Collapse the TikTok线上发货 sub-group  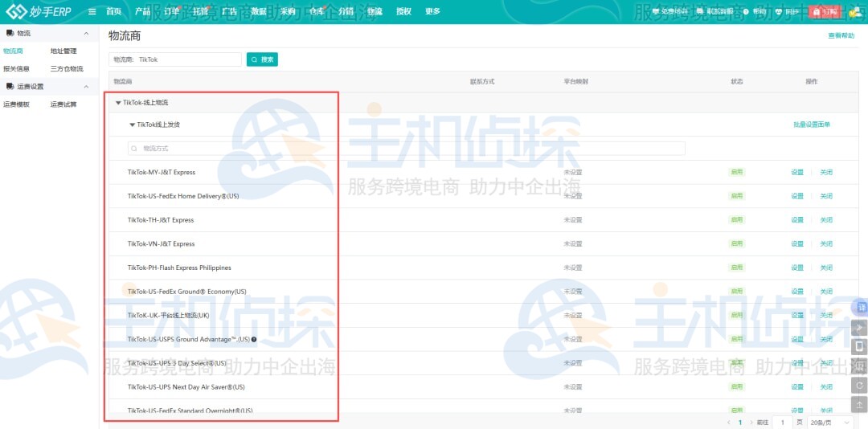tap(133, 125)
